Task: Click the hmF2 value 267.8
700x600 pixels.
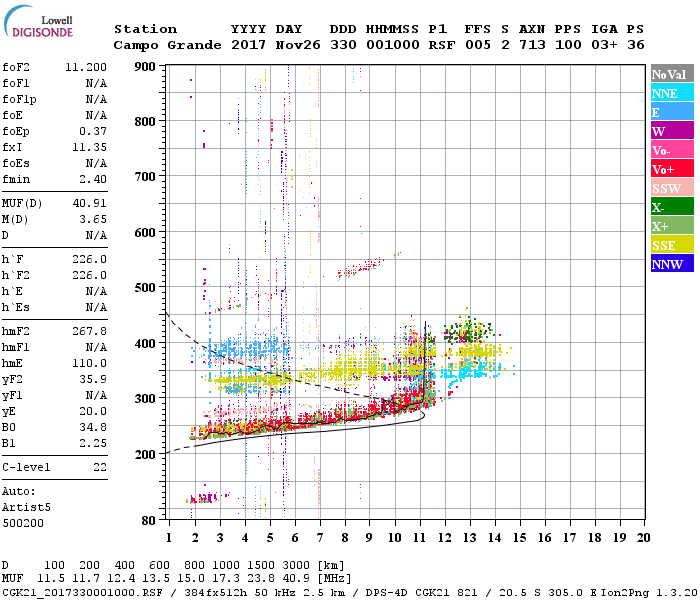Action: coord(90,331)
